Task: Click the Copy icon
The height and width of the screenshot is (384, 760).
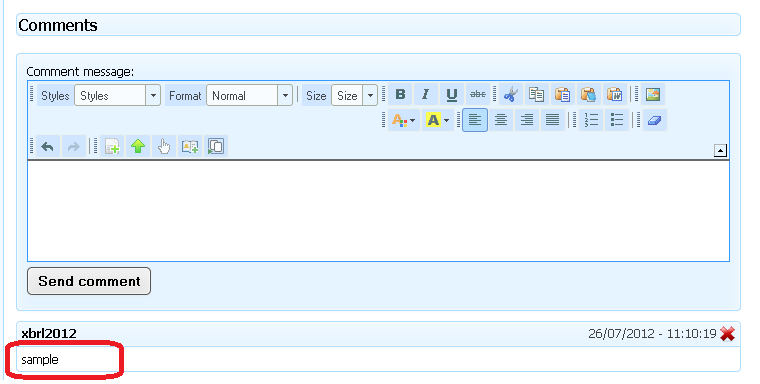Action: pyautogui.click(x=537, y=95)
